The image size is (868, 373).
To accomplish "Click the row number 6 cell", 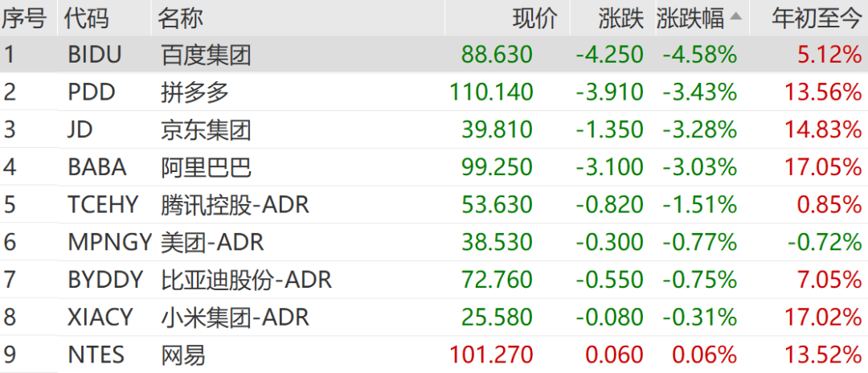I will [10, 242].
